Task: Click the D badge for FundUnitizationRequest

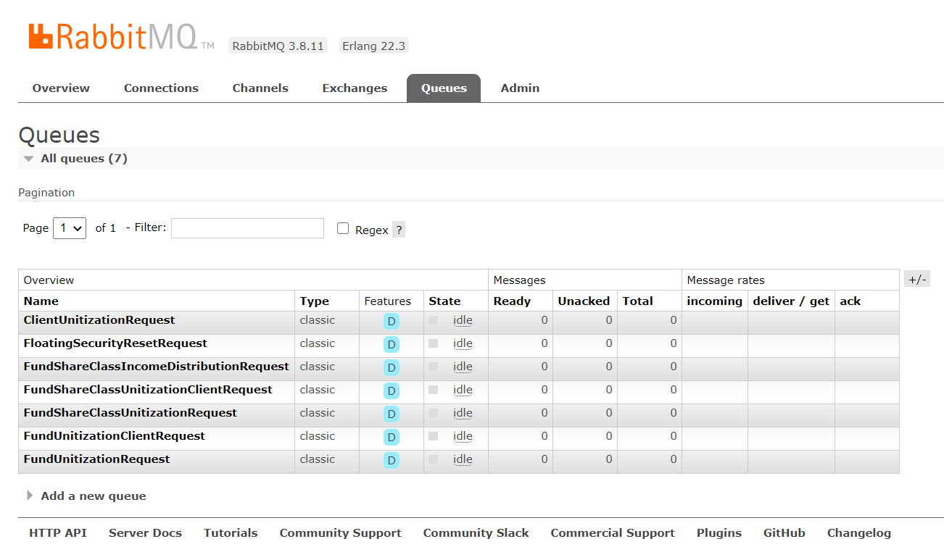Action: coord(392,461)
